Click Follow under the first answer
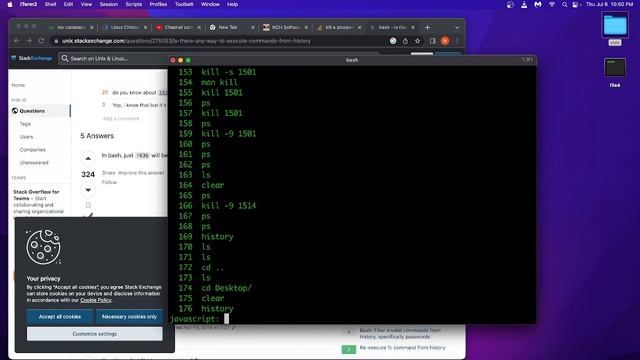The width and height of the screenshot is (640, 360). point(109,182)
